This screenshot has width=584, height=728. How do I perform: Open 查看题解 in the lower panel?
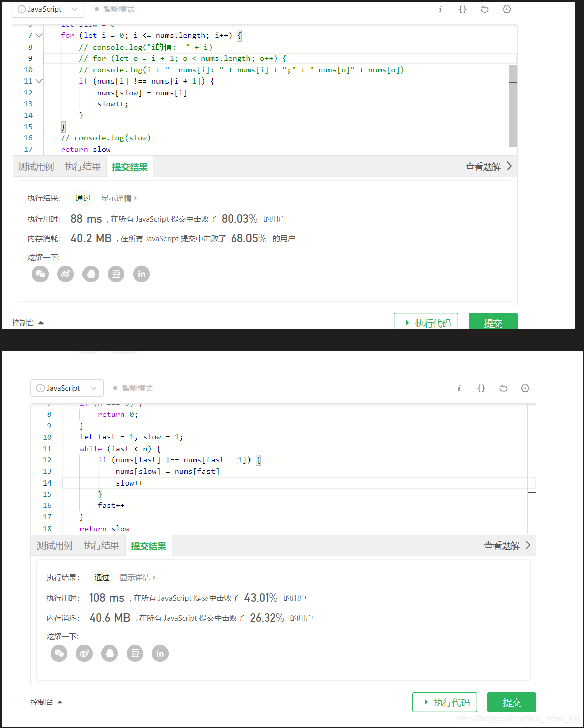point(507,546)
